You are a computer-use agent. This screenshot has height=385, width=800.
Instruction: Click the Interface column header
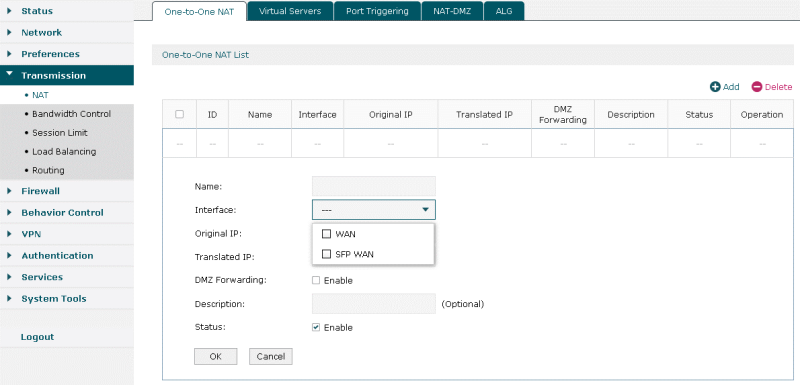[x=317, y=115]
